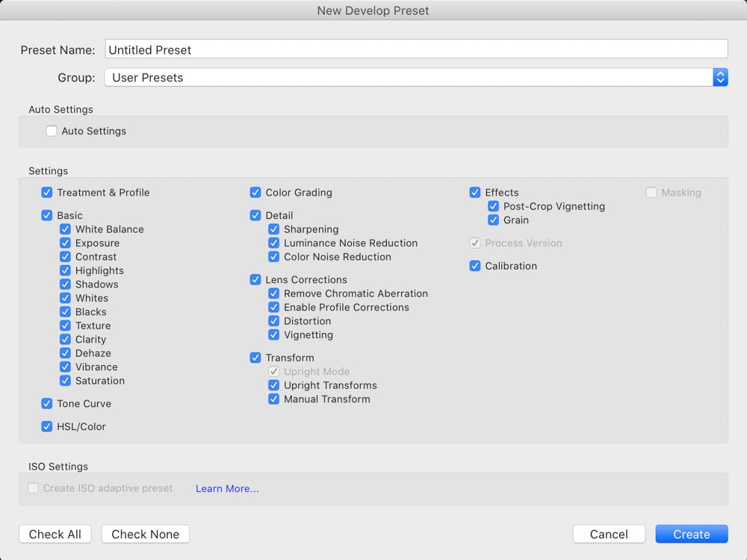Viewport: 747px width, 560px height.
Task: Toggle Calibration checkbox
Action: (x=475, y=266)
